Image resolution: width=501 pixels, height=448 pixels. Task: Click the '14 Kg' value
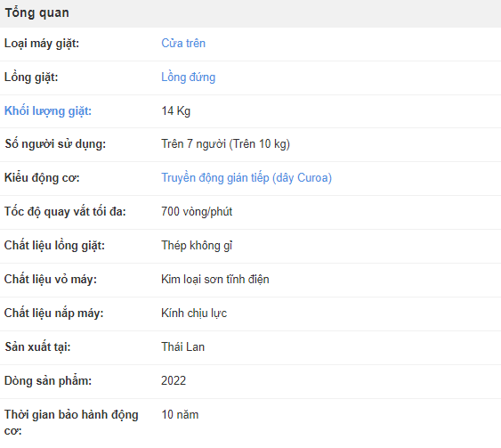point(175,111)
